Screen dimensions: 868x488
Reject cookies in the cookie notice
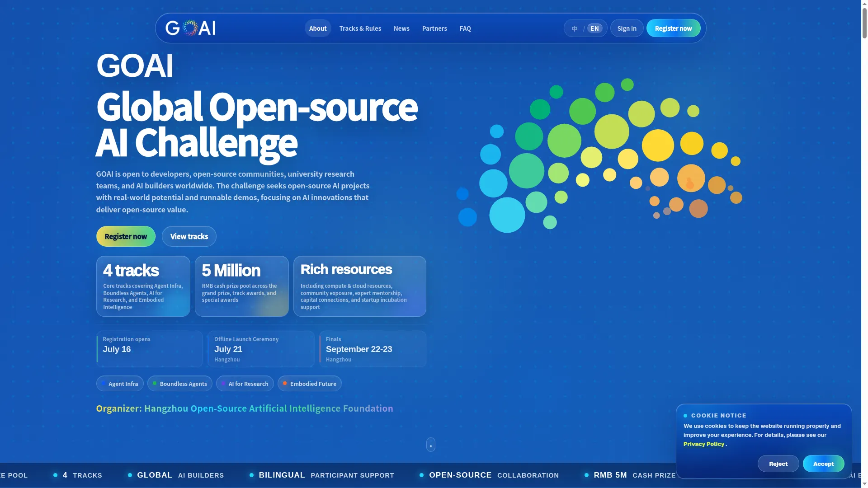pyautogui.click(x=778, y=464)
